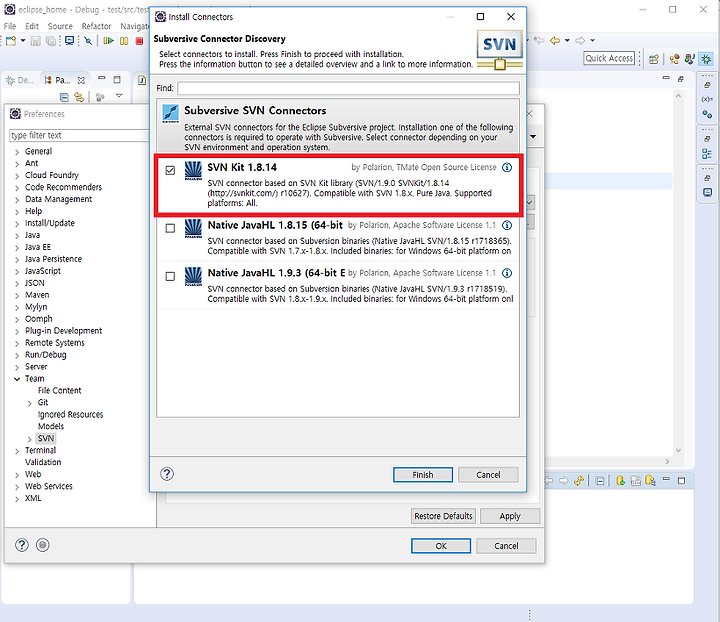Switch to the Package Explorer tab
This screenshot has width=720, height=622.
tap(58, 80)
